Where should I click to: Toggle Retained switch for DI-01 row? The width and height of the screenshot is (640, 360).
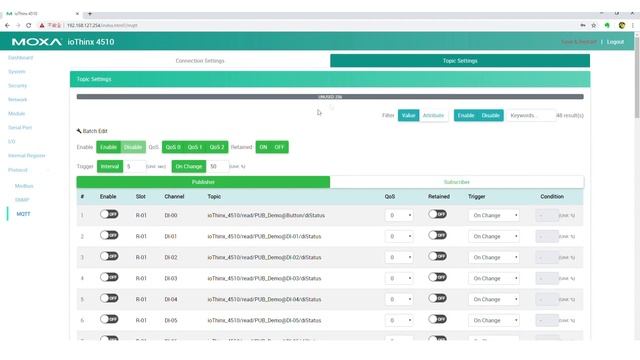pyautogui.click(x=437, y=235)
